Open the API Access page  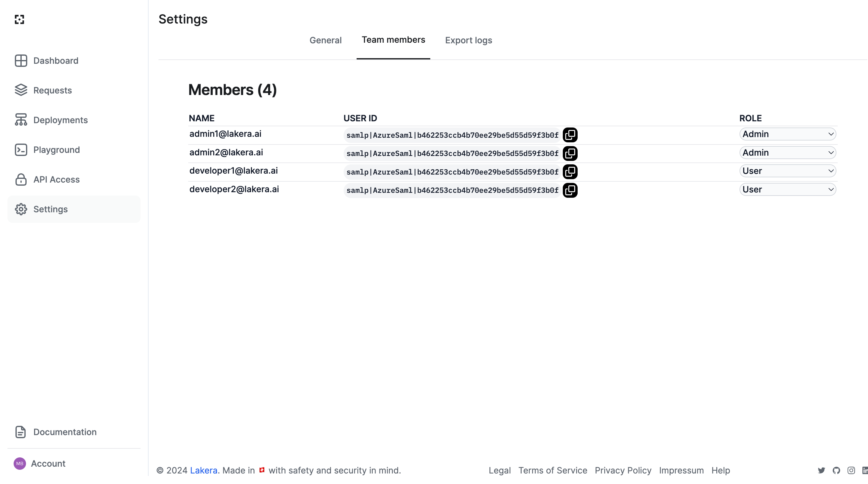coord(56,179)
